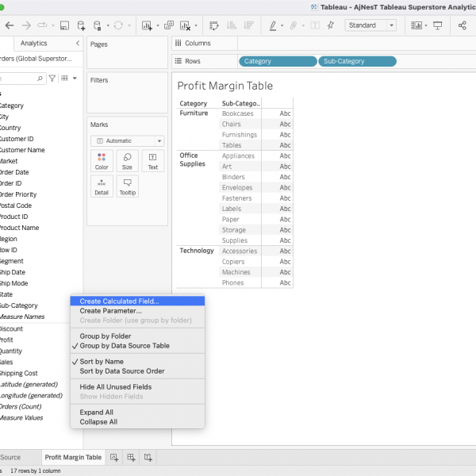Choose Create Calculated Field from context menu
Screen dimensions: 476x476
pyautogui.click(x=119, y=301)
